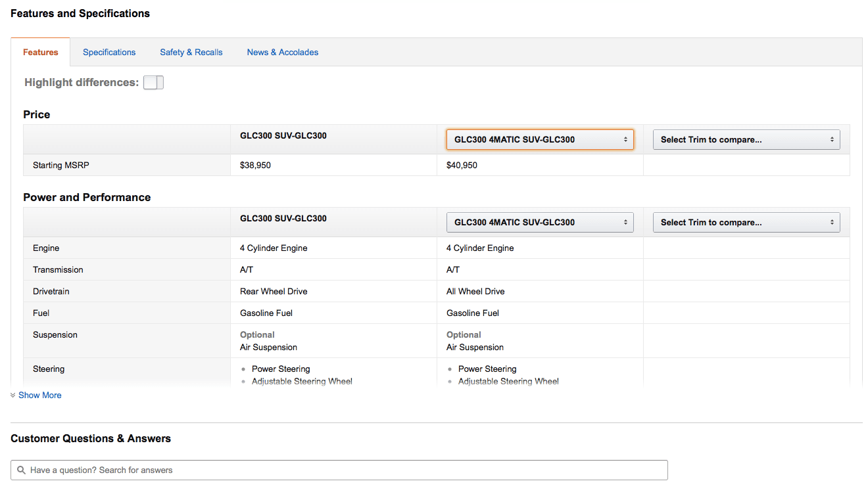
Task: Click the Transmission row label
Action: click(x=58, y=270)
